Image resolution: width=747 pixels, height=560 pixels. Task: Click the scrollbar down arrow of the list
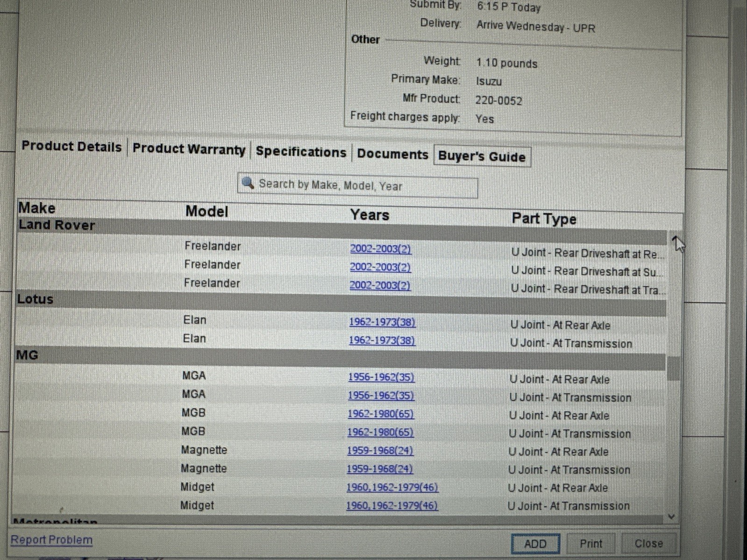(x=671, y=517)
